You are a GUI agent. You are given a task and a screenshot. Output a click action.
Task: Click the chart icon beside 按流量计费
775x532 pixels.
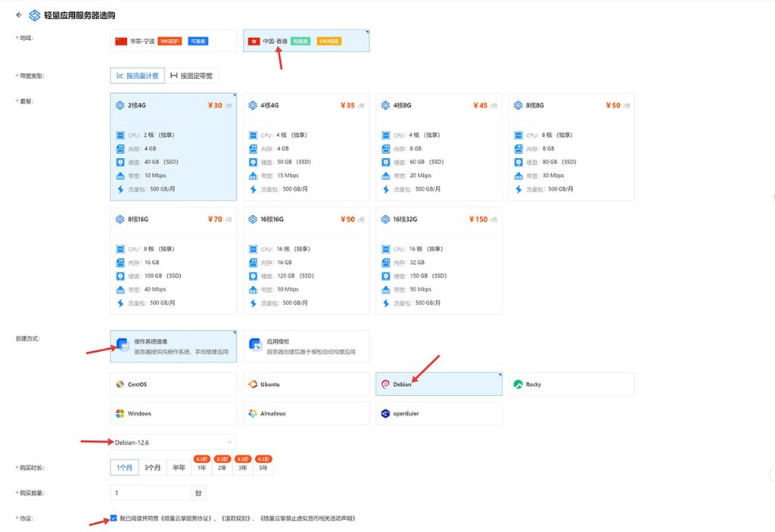click(x=120, y=76)
